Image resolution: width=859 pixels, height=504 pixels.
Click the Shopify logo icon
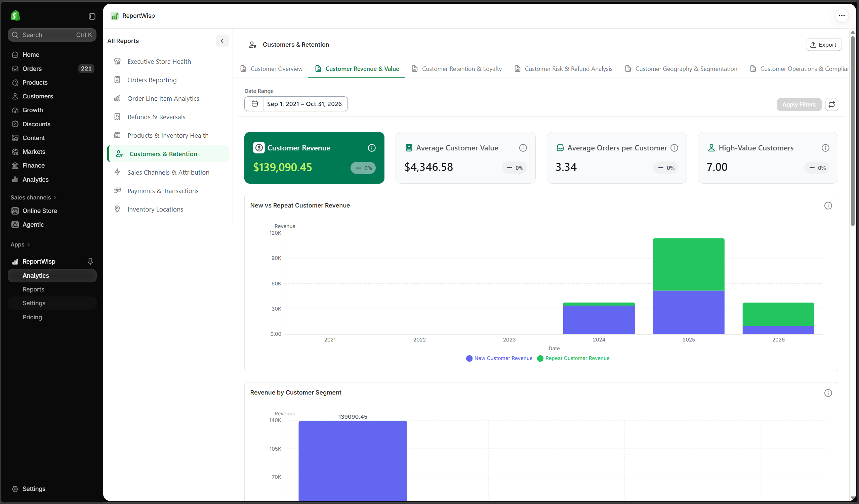pos(15,15)
